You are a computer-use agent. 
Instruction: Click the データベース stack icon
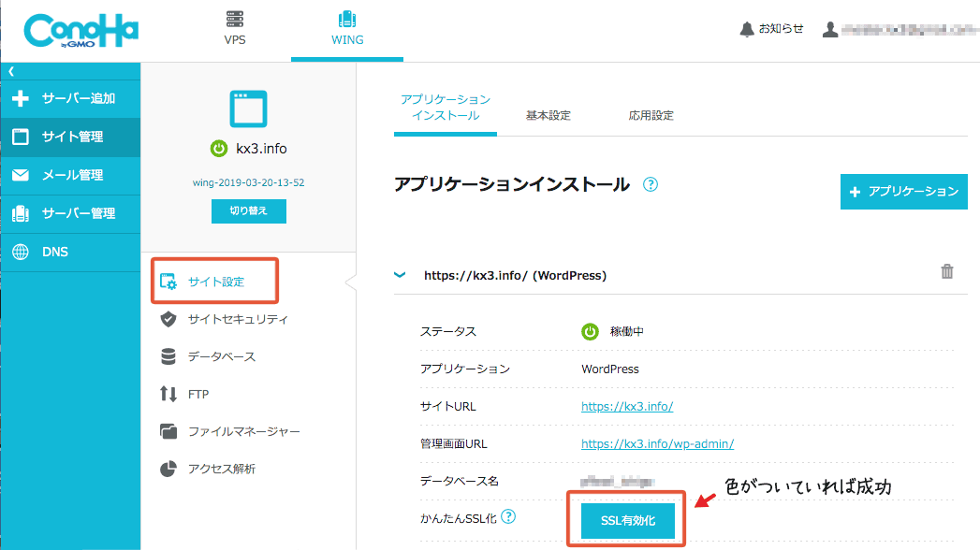pos(168,356)
